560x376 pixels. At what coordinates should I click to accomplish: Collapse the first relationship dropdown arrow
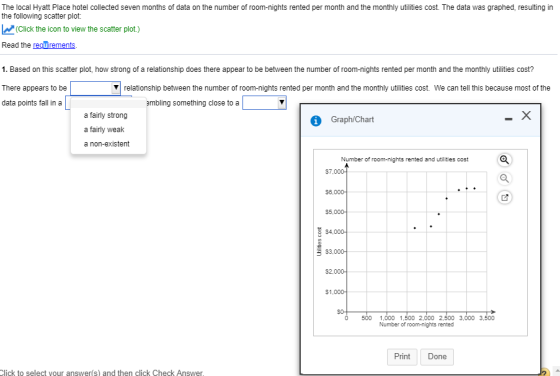pos(116,88)
